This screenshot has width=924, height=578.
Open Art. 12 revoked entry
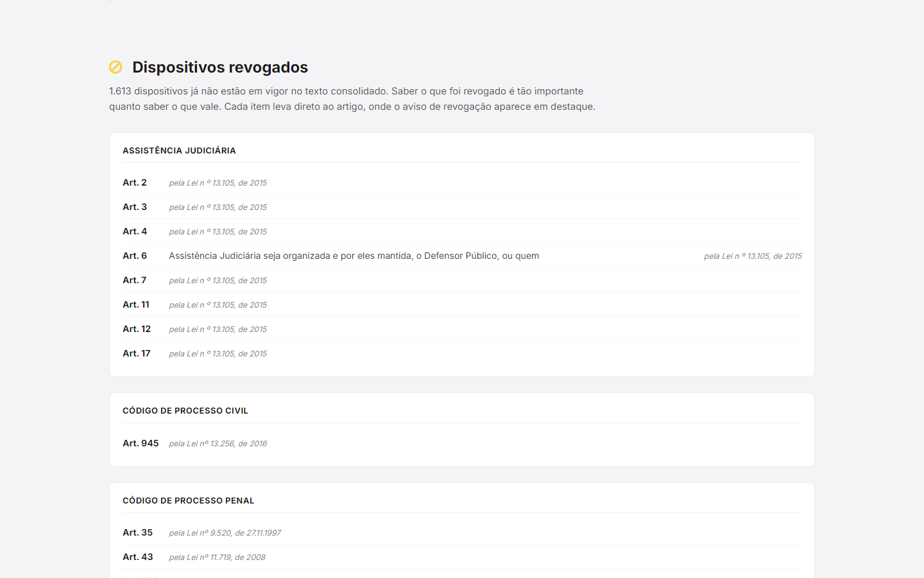(x=462, y=329)
